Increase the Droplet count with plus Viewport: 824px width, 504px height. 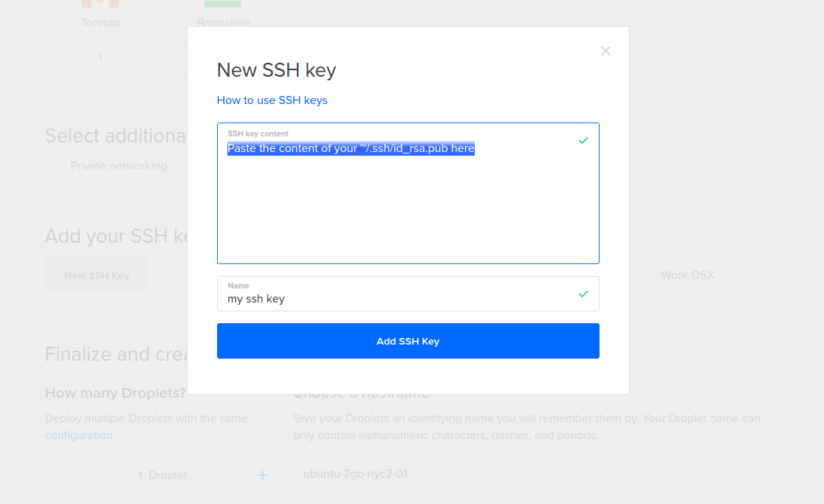(x=262, y=474)
